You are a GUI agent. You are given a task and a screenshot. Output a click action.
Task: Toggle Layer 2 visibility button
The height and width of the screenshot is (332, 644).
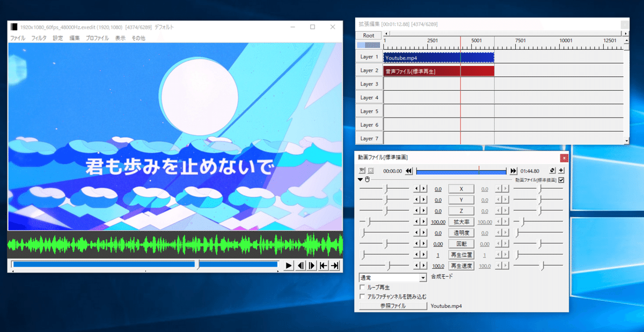[369, 70]
